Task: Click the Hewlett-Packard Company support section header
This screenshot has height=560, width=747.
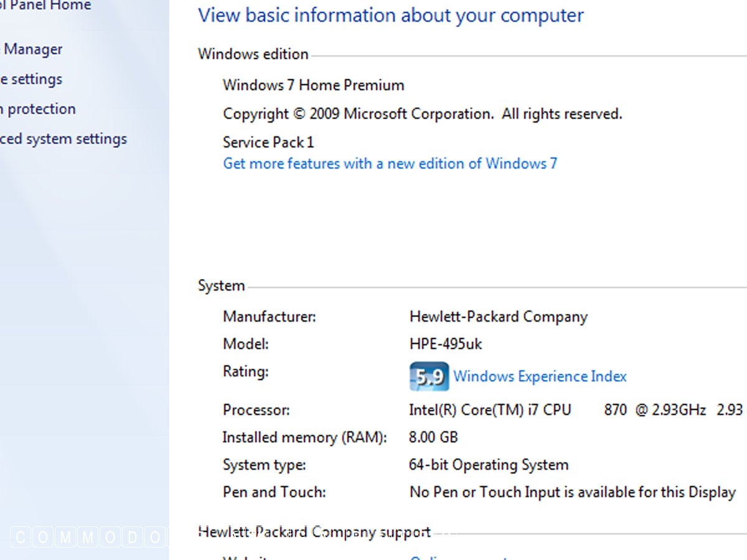Action: click(x=314, y=533)
